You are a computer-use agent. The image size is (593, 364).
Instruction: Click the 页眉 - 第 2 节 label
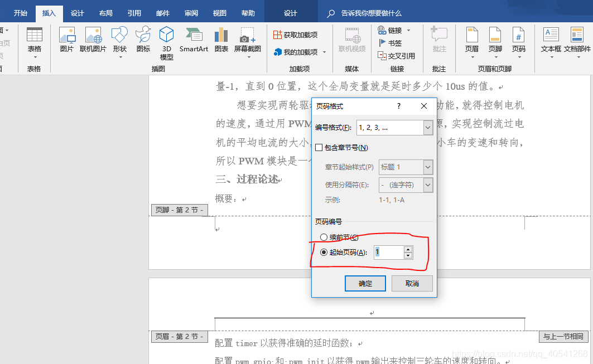click(180, 336)
